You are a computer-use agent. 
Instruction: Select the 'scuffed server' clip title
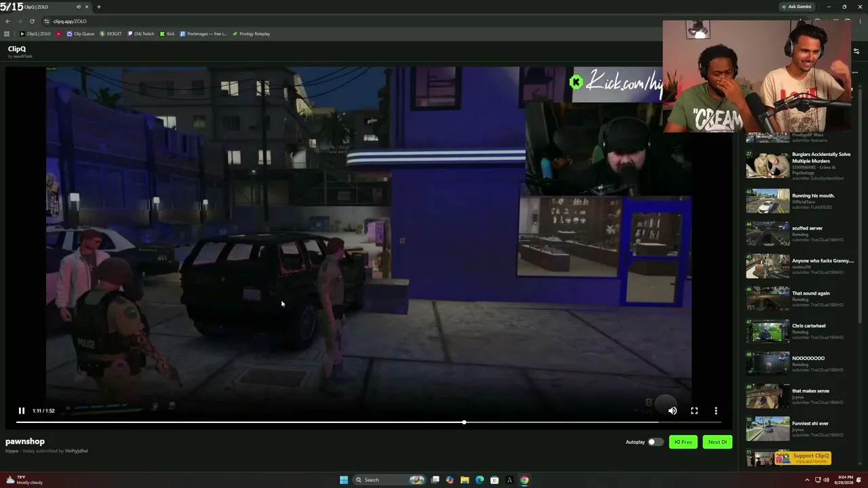pos(807,228)
